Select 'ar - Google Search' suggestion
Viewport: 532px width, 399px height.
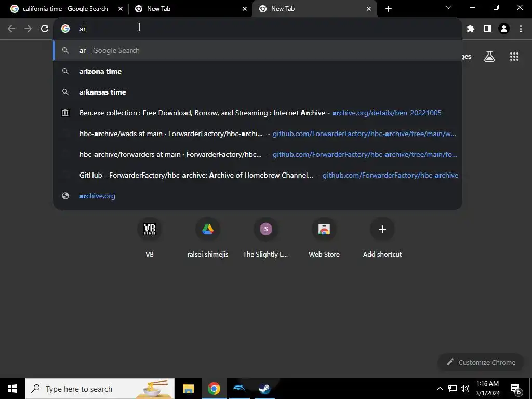(x=258, y=50)
